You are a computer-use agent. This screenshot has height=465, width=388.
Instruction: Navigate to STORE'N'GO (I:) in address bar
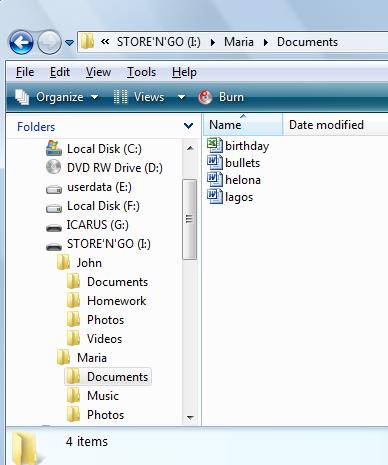point(159,42)
